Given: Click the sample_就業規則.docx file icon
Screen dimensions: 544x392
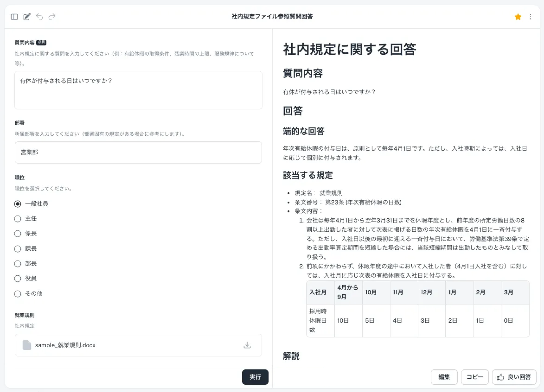Looking at the screenshot, I should pos(27,345).
